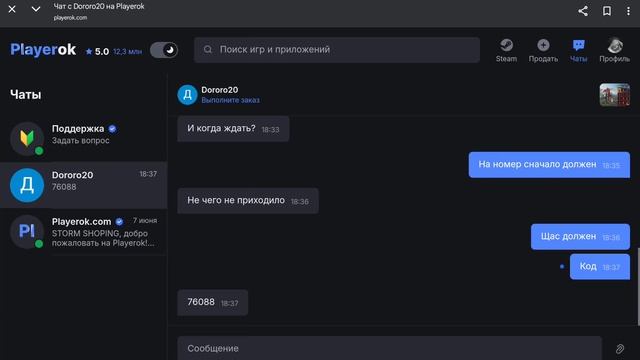Click the message '76088' bubble
This screenshot has height=360, width=640.
tap(213, 302)
